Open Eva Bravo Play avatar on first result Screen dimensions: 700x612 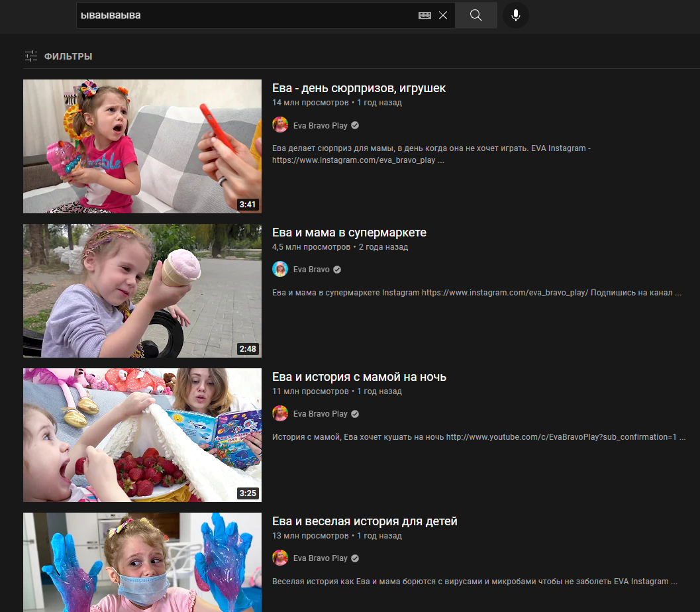tap(280, 125)
